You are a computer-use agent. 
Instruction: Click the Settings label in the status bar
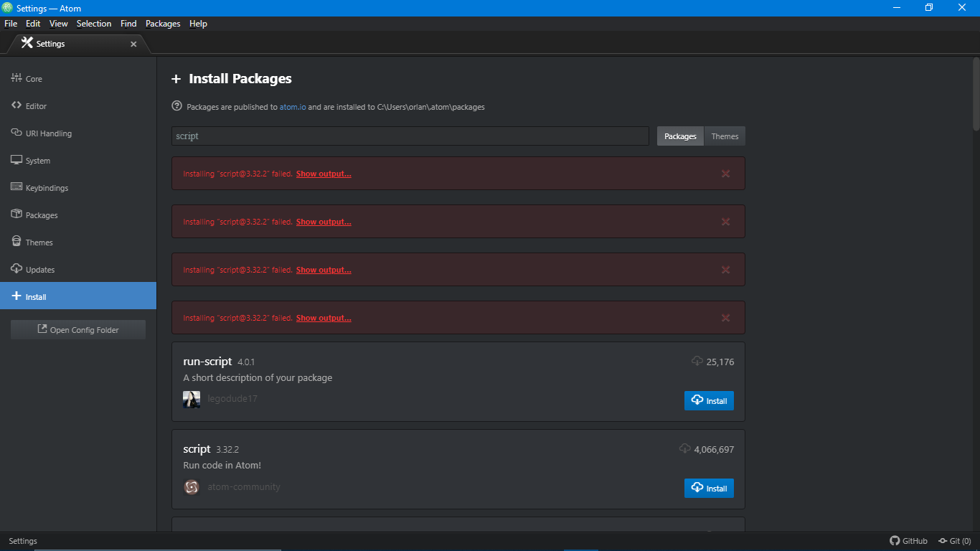pos(23,541)
